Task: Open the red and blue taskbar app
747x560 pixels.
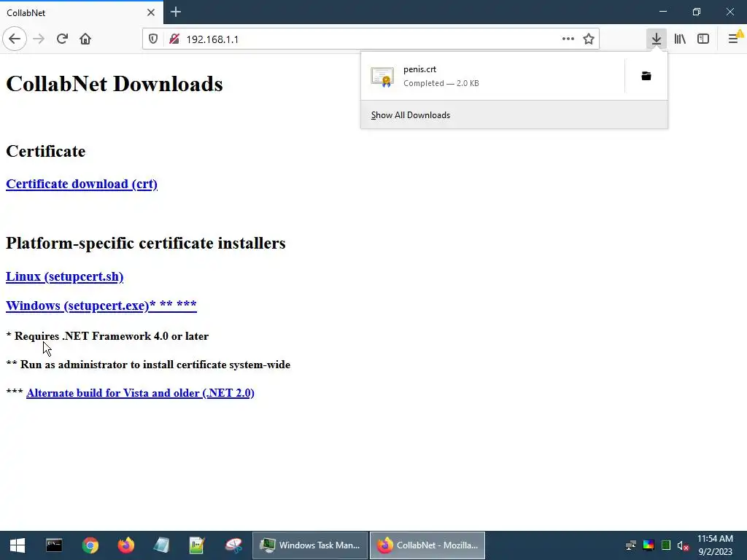Action: coord(233,545)
